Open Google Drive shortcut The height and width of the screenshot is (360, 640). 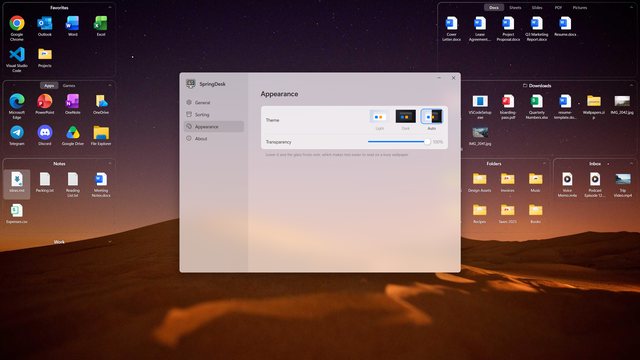[x=73, y=135]
